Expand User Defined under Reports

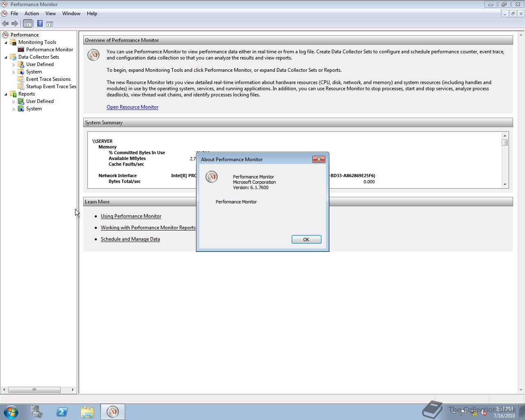(x=14, y=102)
